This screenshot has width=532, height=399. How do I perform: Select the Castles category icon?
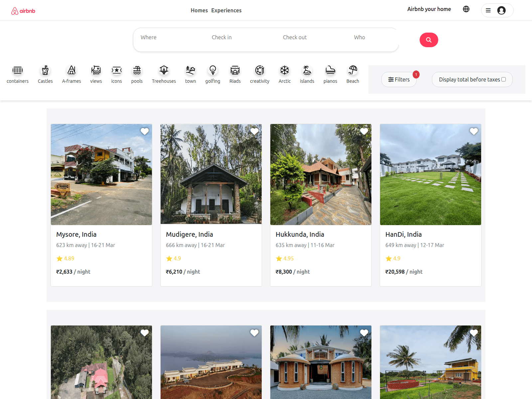point(45,70)
